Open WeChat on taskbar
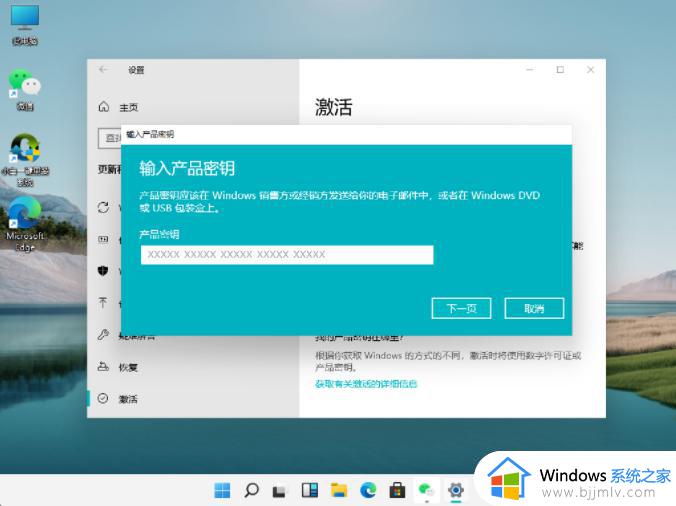This screenshot has height=506, width=676. pyautogui.click(x=426, y=490)
